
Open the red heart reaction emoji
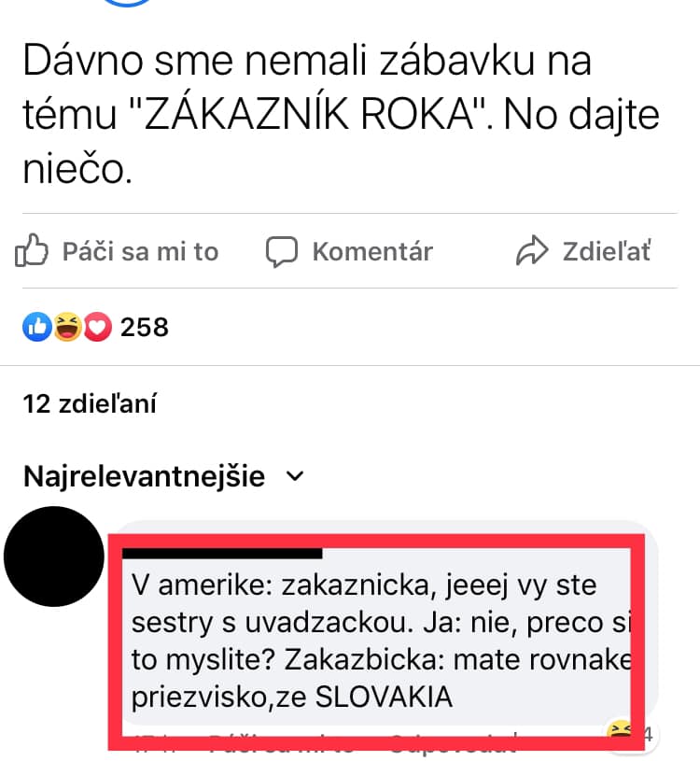[x=98, y=327]
